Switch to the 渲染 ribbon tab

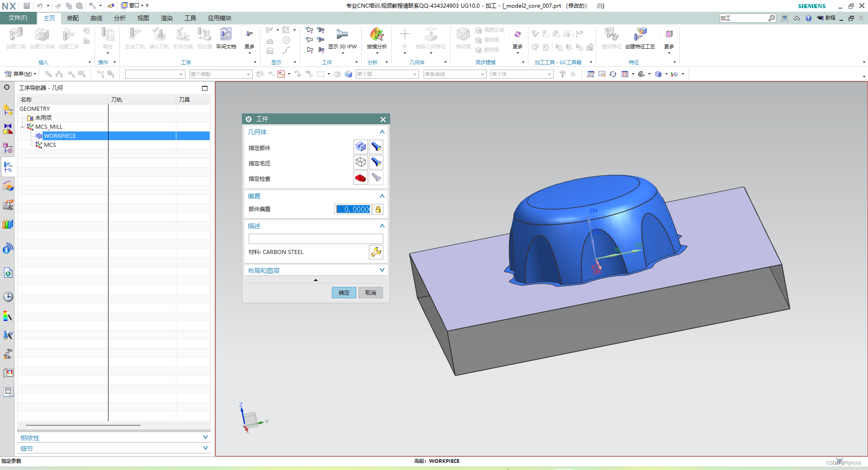(167, 18)
